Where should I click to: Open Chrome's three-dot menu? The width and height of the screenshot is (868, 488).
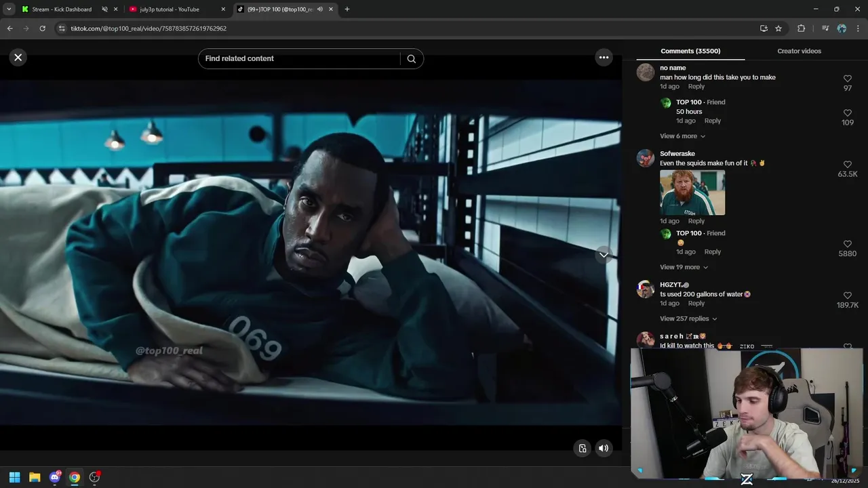859,28
